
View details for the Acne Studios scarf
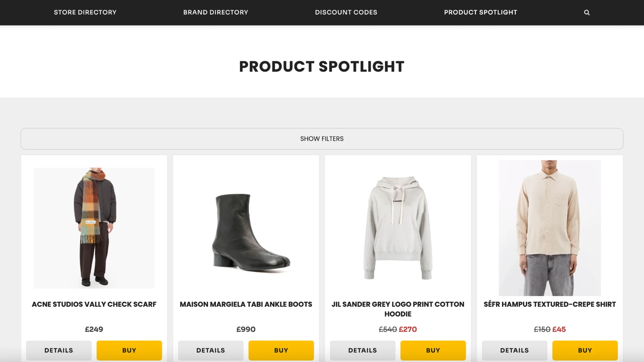[x=59, y=350]
